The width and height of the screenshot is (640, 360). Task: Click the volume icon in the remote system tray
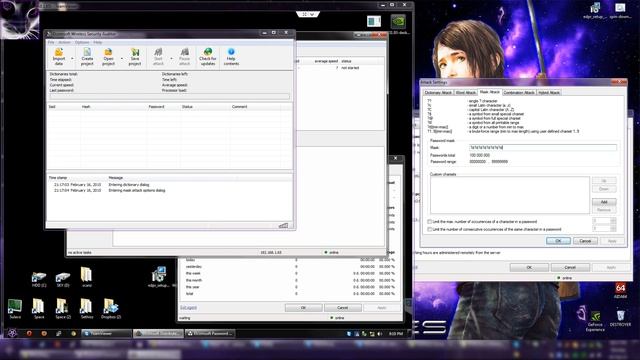tap(380, 333)
